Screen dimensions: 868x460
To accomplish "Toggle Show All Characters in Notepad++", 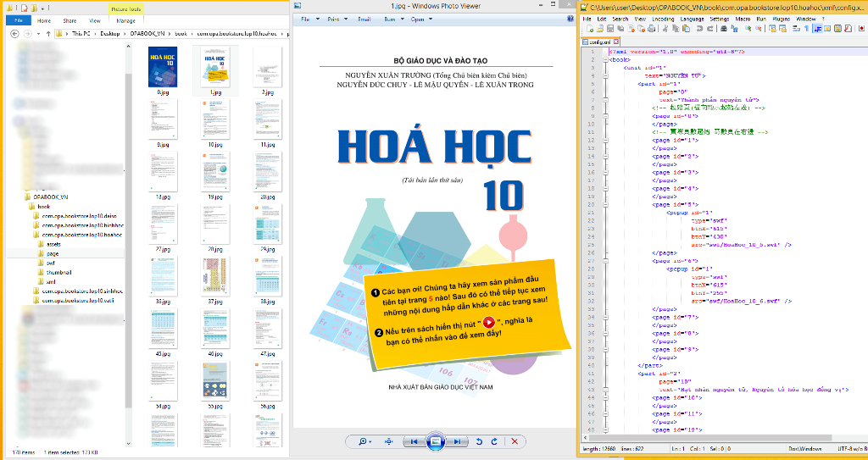I will pyautogui.click(x=805, y=28).
